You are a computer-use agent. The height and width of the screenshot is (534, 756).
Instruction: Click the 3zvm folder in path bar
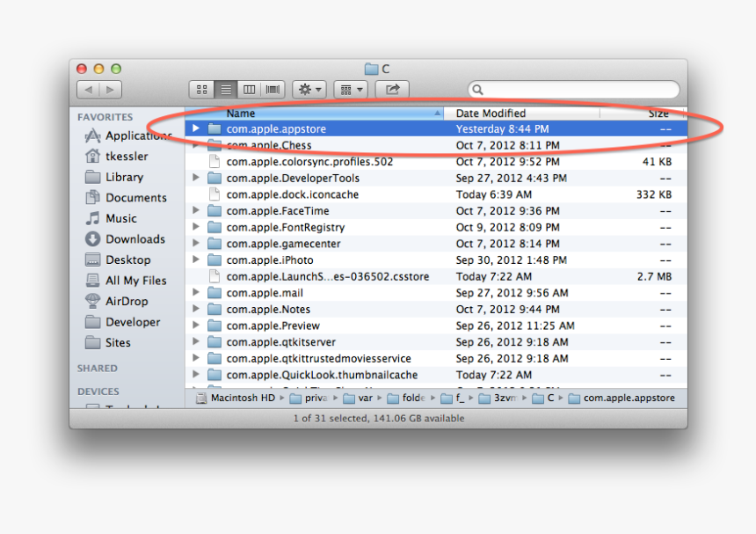(x=498, y=398)
